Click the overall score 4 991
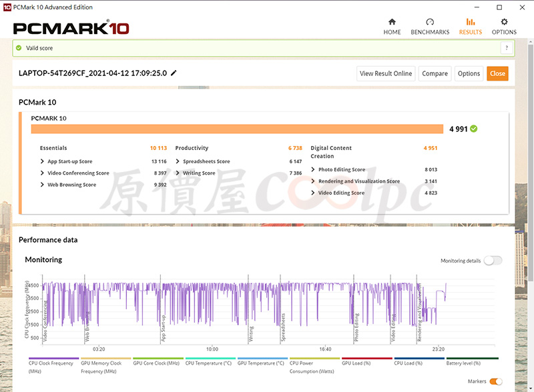Viewport: 534px width, 392px height. [459, 129]
